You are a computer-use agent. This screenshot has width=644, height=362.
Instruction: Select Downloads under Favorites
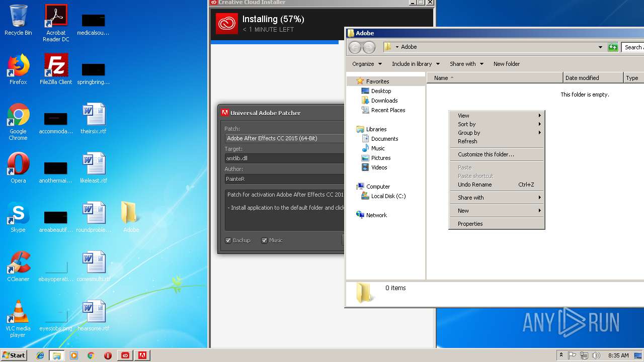(384, 101)
